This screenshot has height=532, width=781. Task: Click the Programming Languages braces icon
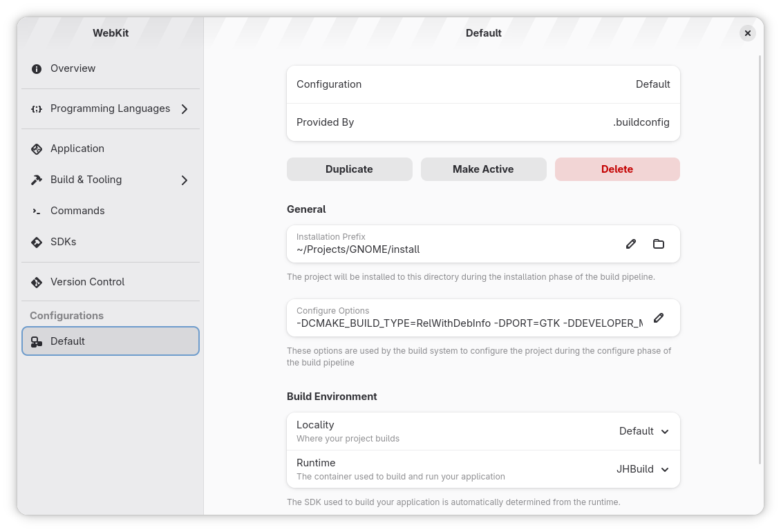37,109
